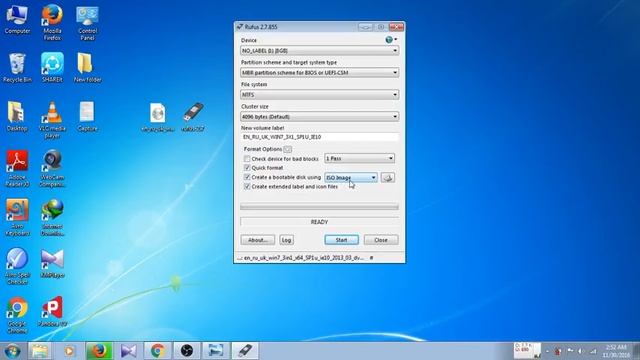Open the WebCam Companion desktop shortcut
The image size is (640, 360).
coord(52,169)
